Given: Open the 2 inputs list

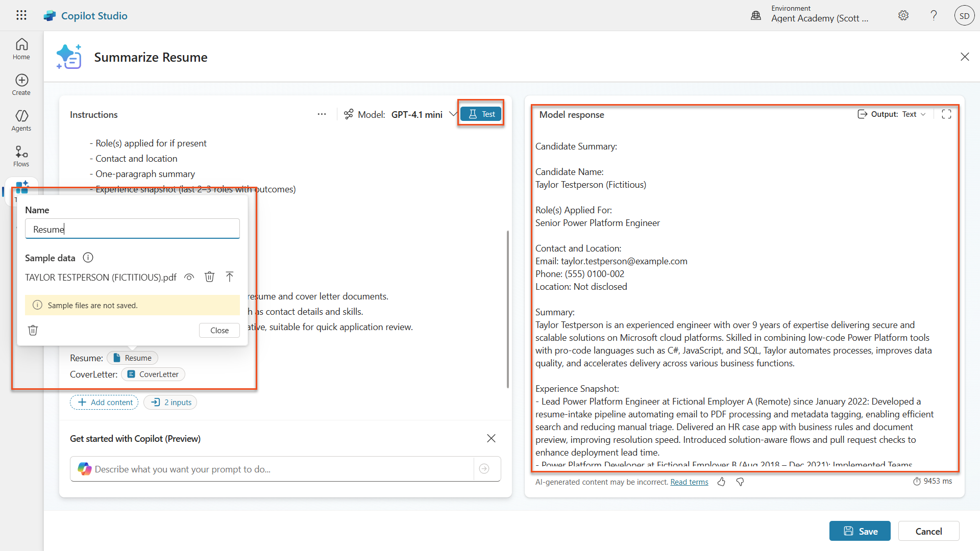Looking at the screenshot, I should (x=170, y=403).
